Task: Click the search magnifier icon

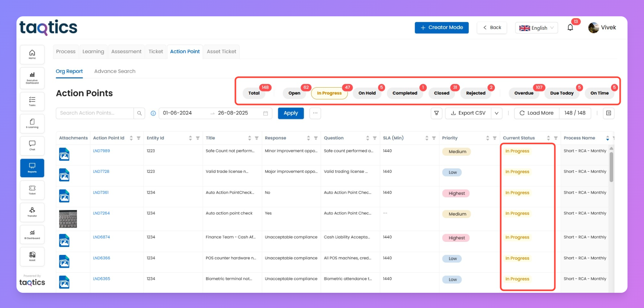Action: [139, 113]
